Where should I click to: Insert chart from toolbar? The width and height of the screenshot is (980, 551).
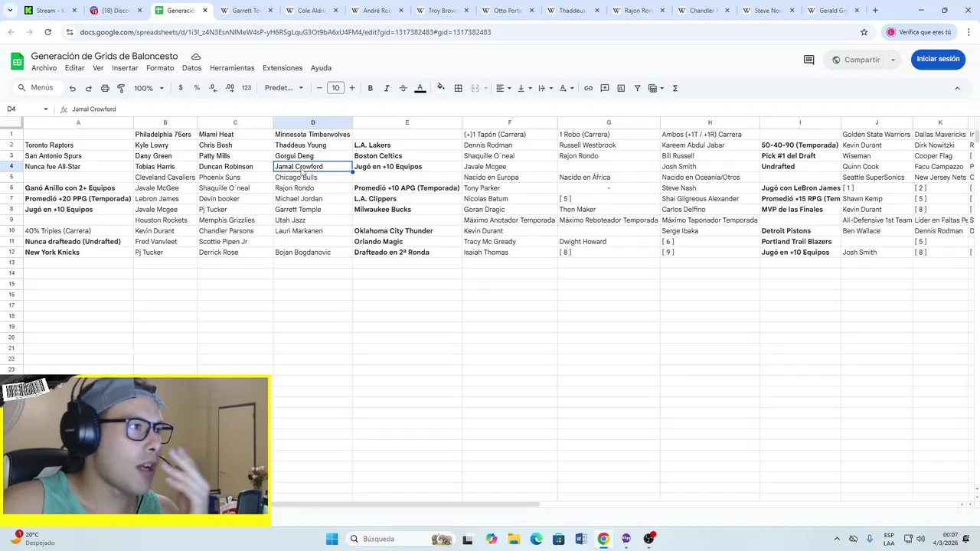pos(621,88)
